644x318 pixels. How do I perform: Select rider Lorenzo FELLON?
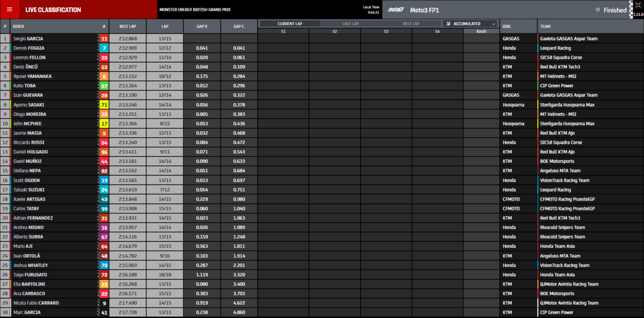pos(29,58)
